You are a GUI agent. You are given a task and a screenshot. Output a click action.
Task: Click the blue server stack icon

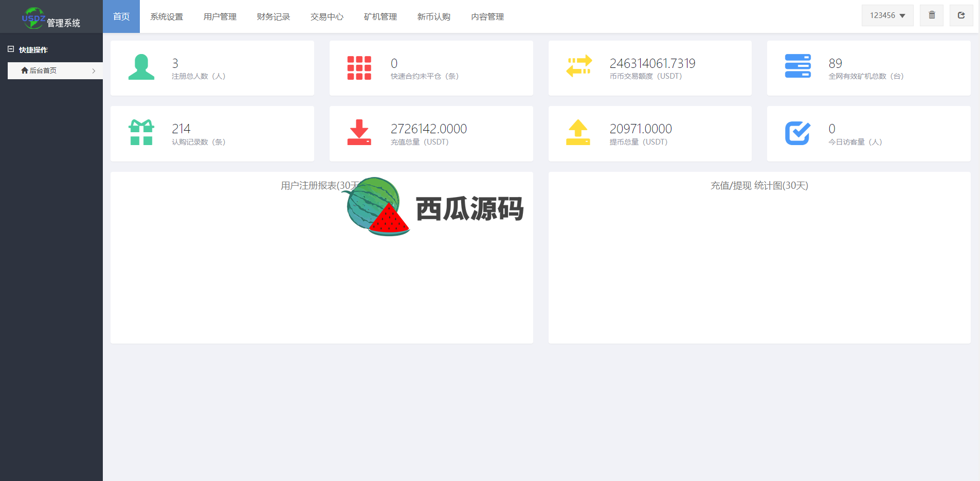797,66
